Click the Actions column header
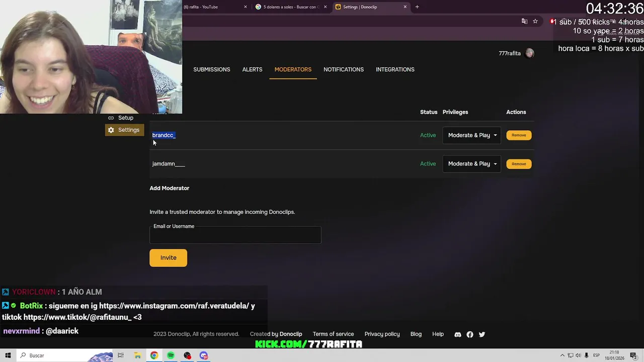Image resolution: width=644 pixels, height=362 pixels. pos(516,112)
